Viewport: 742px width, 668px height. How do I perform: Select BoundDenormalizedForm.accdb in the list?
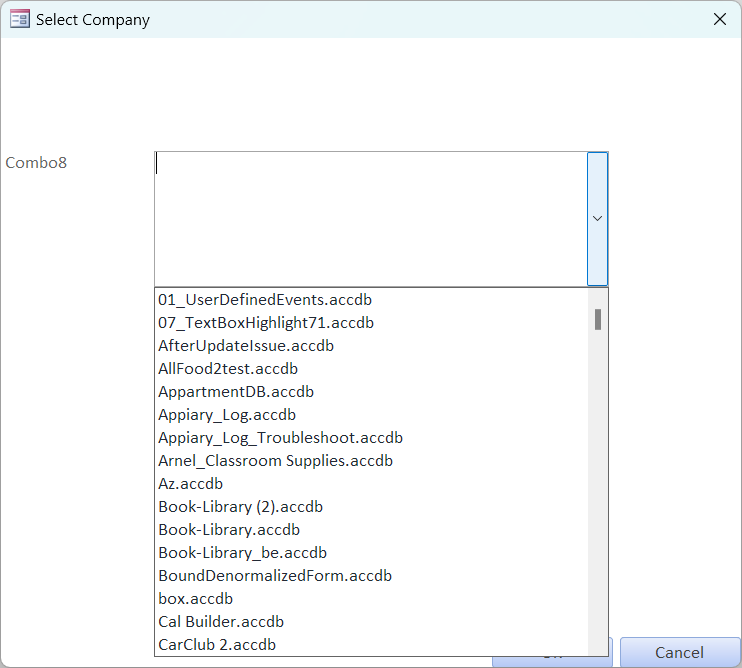coord(275,575)
